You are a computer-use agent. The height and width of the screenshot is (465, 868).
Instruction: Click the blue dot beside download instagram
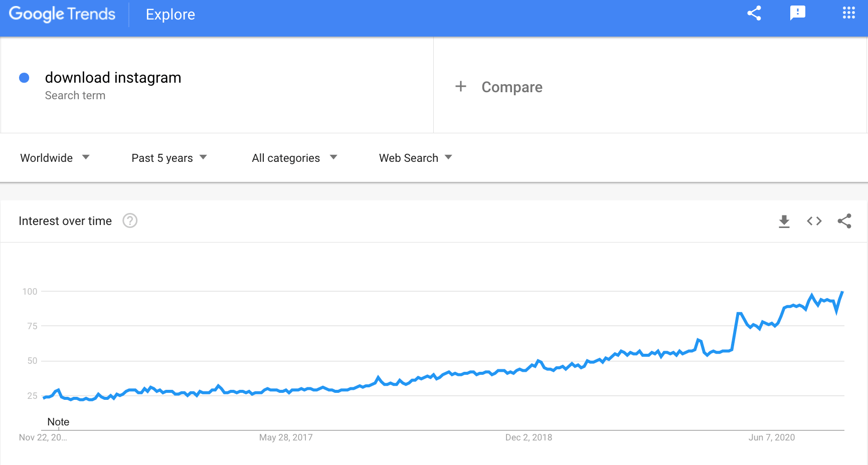click(x=24, y=78)
